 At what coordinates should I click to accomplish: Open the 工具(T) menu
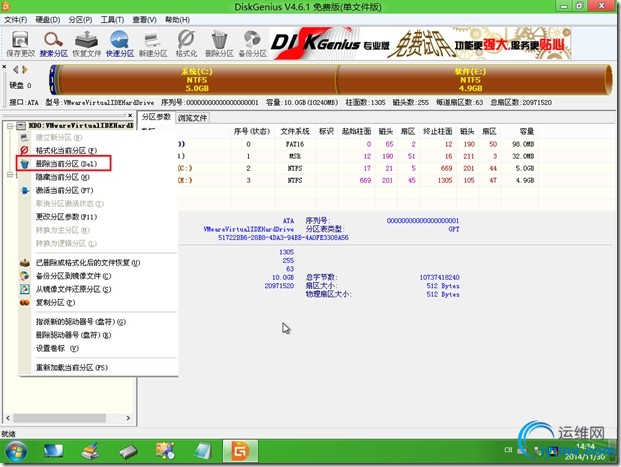pyautogui.click(x=112, y=19)
